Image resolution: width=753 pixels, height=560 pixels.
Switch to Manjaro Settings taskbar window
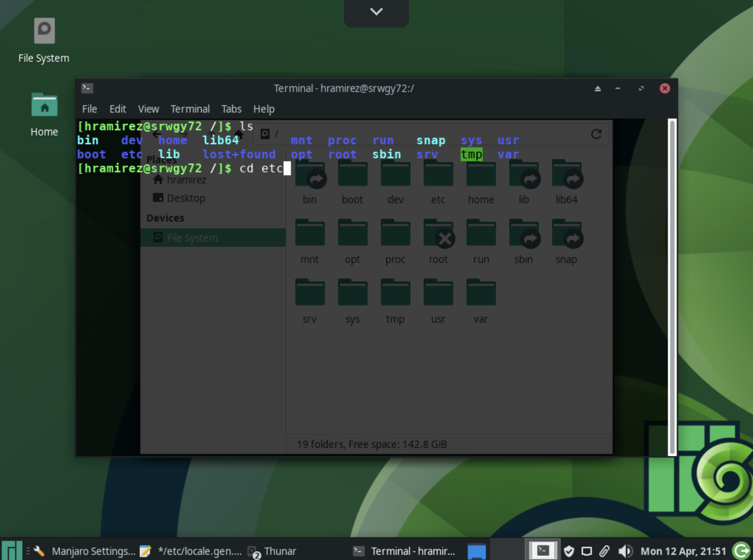point(85,551)
